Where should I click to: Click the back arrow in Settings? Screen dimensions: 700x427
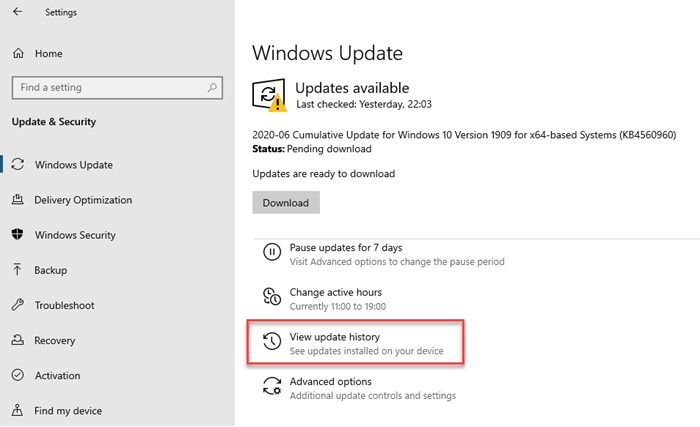click(17, 12)
